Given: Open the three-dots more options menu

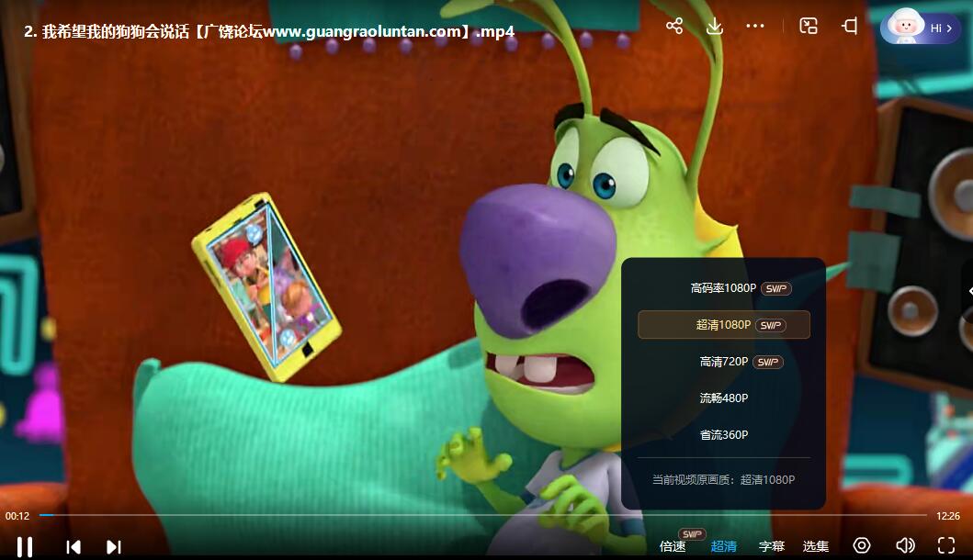Looking at the screenshot, I should 754,26.
